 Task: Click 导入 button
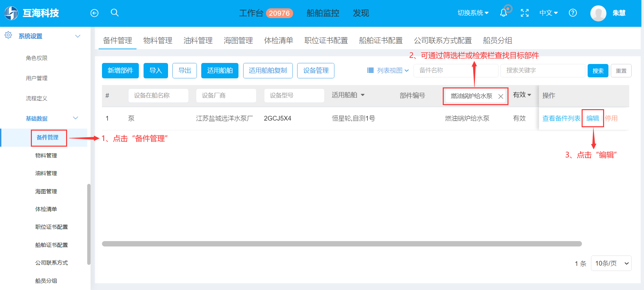point(156,71)
